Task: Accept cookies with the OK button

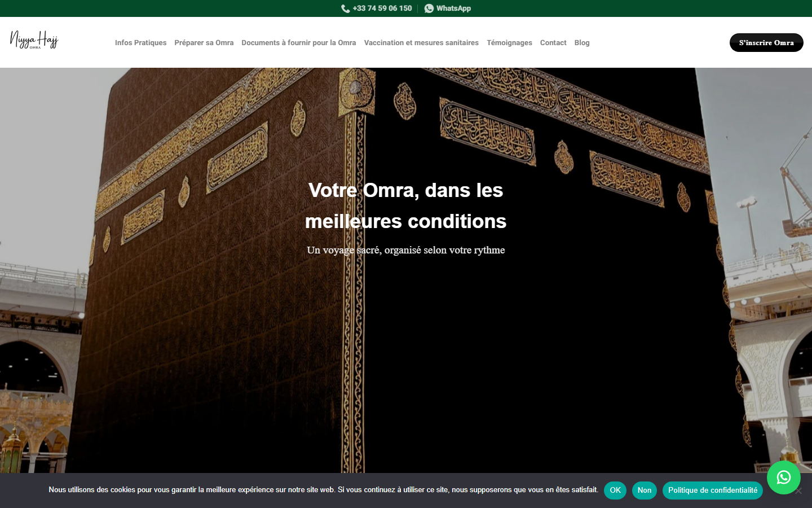Action: (615, 491)
